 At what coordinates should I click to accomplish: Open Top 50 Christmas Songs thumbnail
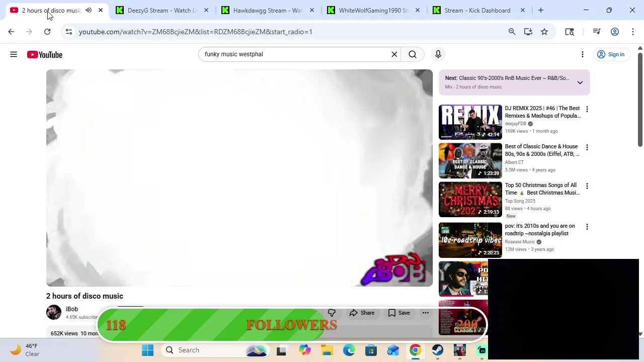pyautogui.click(x=470, y=199)
